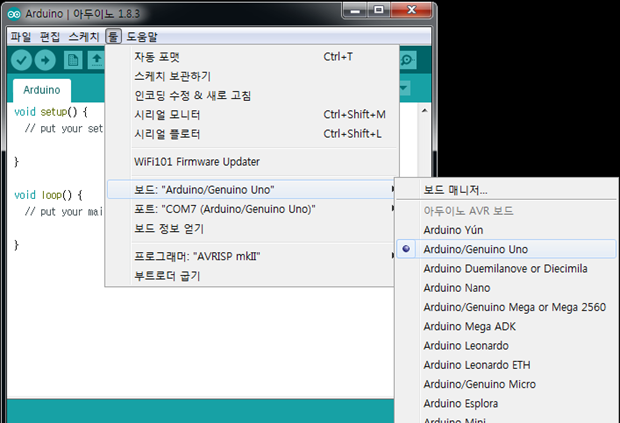Viewport: 620px width, 423px height.
Task: Select Arduino/Genuino Mega or Mega 2560
Action: click(x=506, y=307)
